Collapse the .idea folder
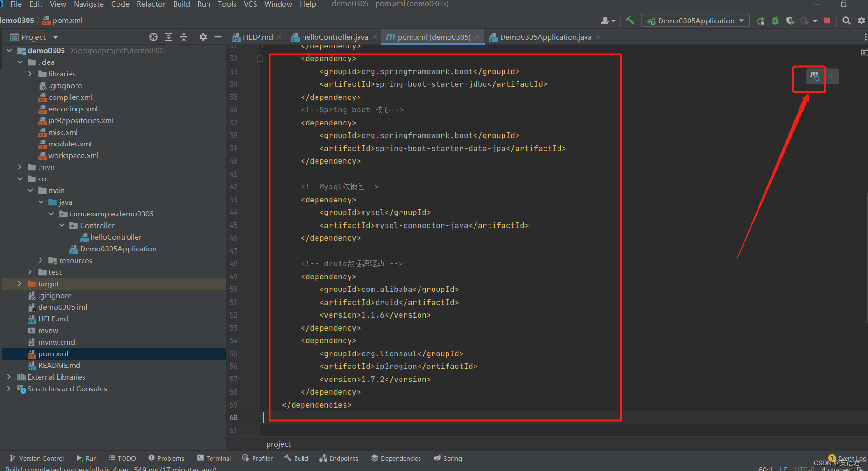 tap(20, 62)
